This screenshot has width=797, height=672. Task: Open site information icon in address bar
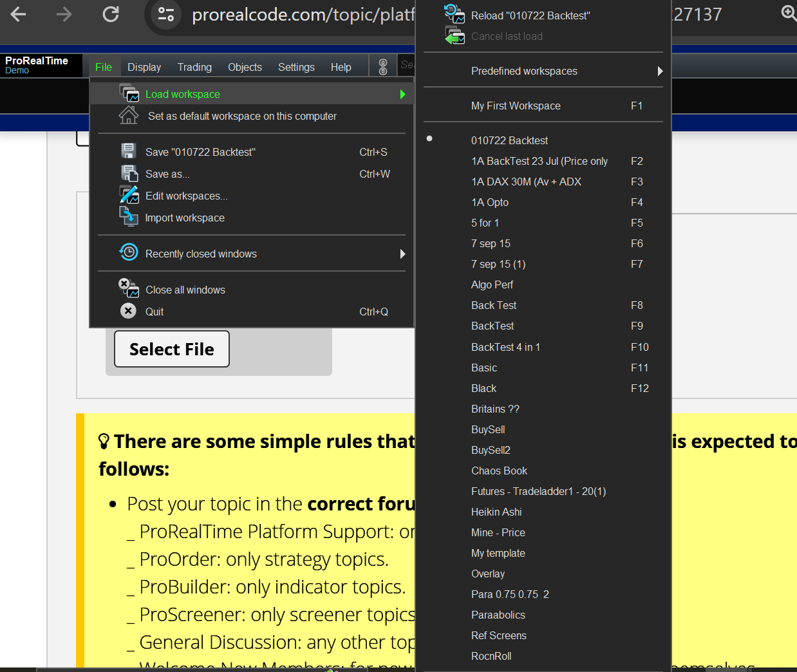point(166,14)
